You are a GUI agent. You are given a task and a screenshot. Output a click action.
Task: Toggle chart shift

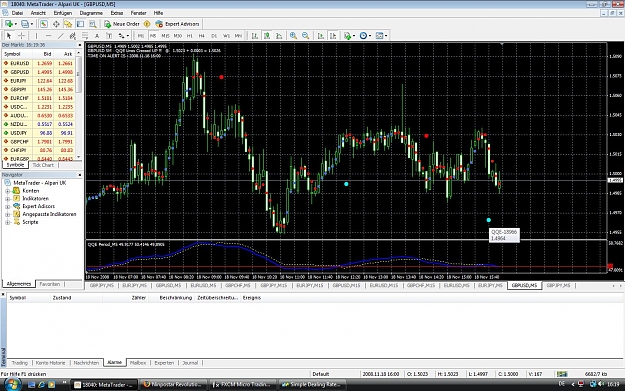point(333,36)
